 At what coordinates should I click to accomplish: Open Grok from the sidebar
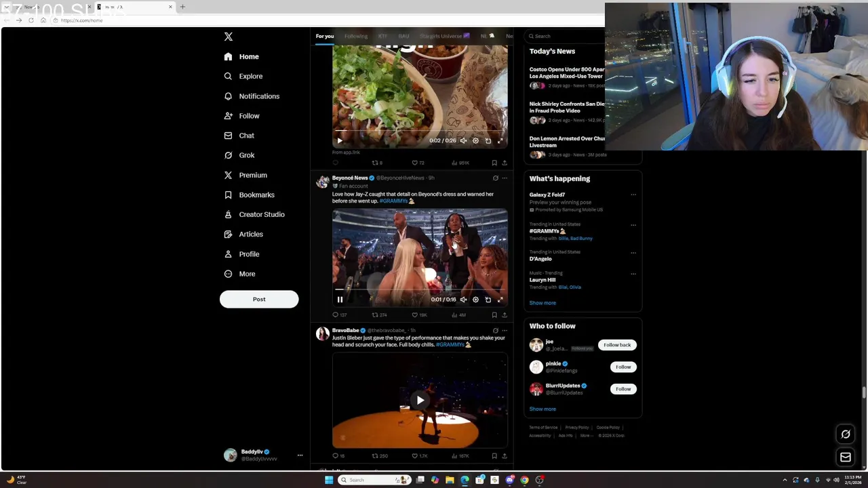tap(239, 155)
